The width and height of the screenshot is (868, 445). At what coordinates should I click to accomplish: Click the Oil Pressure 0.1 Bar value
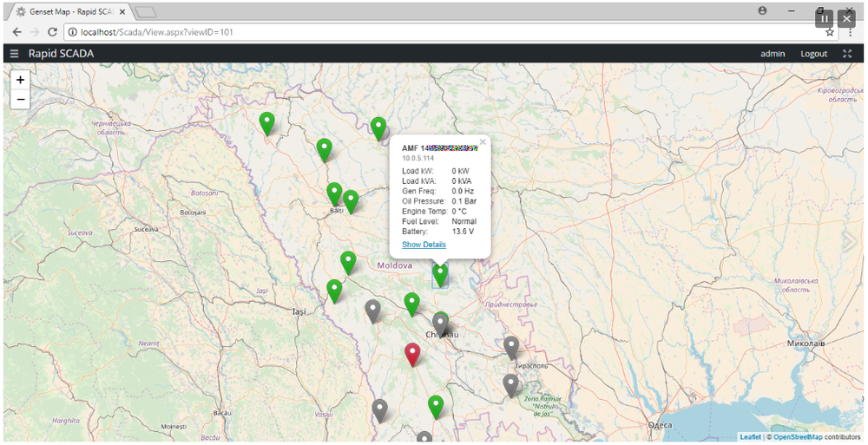coord(464,201)
